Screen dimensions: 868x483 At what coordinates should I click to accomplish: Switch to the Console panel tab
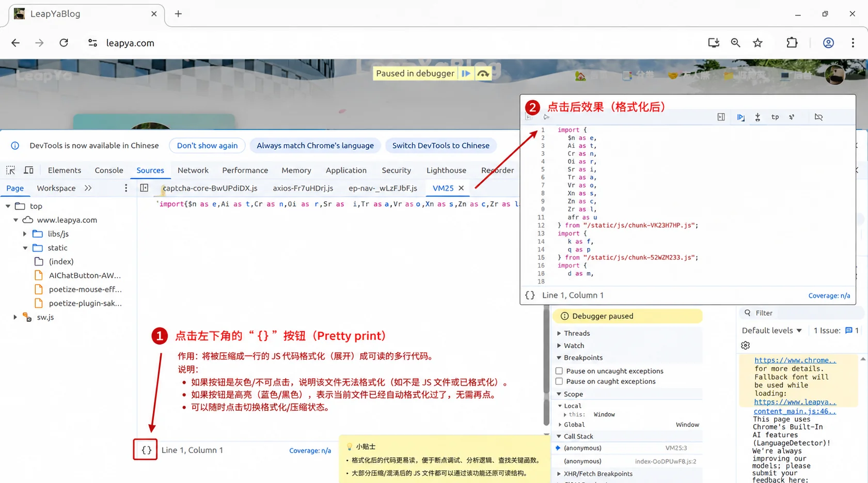pyautogui.click(x=109, y=170)
